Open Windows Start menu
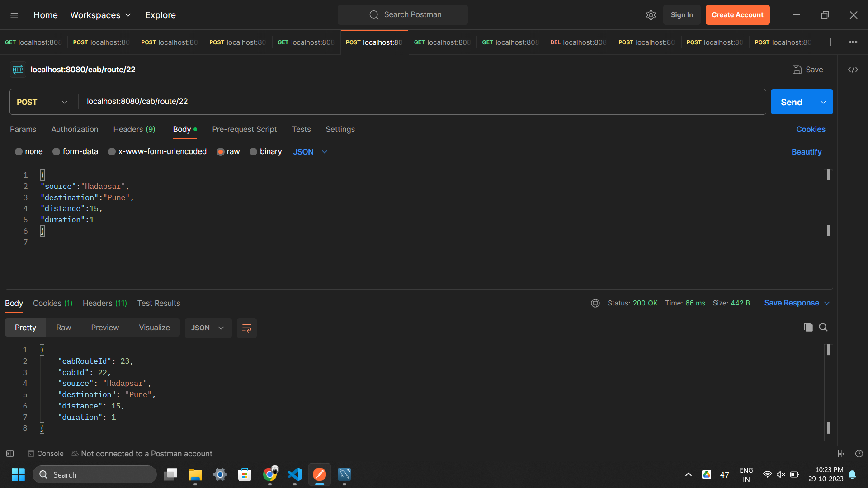868x488 pixels. click(x=18, y=475)
